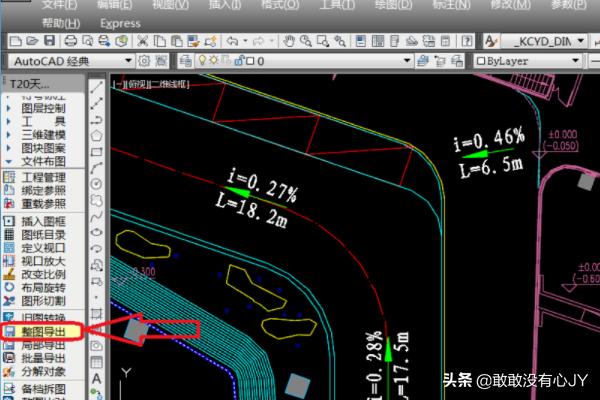Select the Pan hand tool

[289, 41]
